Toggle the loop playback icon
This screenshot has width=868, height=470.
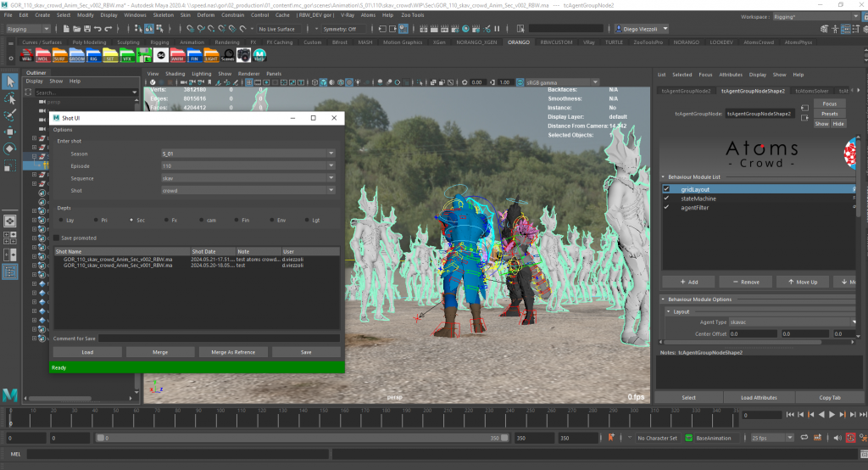pyautogui.click(x=804, y=438)
